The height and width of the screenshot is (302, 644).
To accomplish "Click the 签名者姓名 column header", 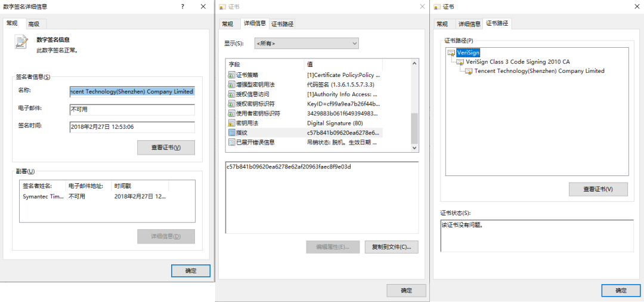I will point(43,186).
